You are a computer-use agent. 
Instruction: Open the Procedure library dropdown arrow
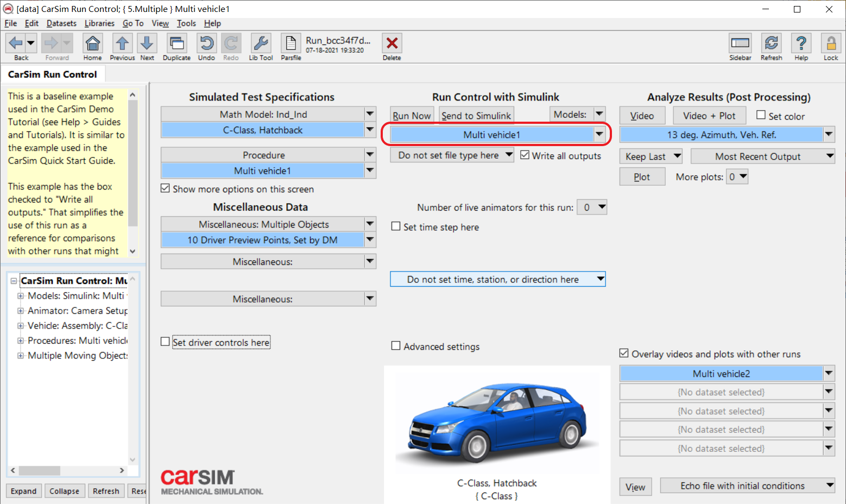(x=370, y=155)
